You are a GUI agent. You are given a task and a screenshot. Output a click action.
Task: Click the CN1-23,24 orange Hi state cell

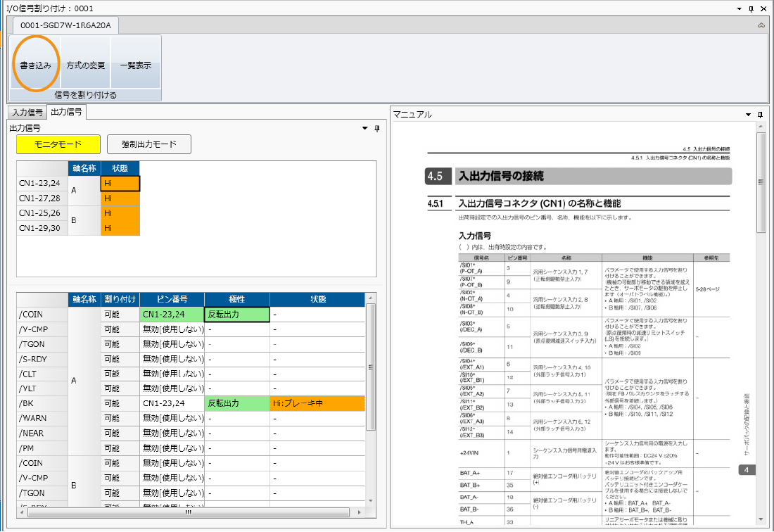pos(120,183)
